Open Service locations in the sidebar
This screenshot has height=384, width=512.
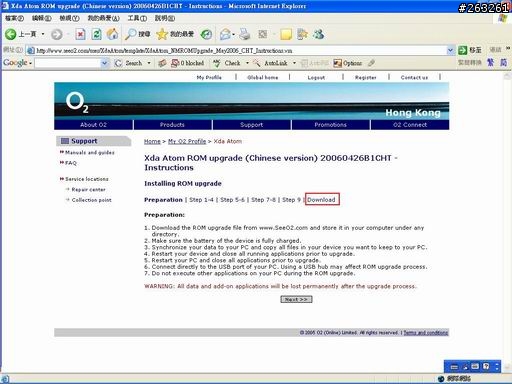[87, 179]
